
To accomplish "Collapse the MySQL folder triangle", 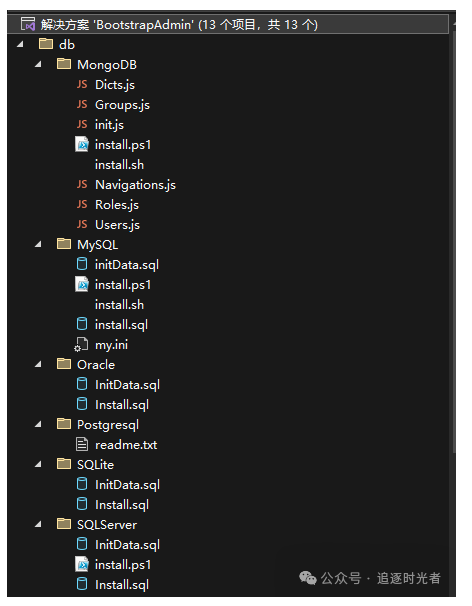I will click(x=38, y=244).
